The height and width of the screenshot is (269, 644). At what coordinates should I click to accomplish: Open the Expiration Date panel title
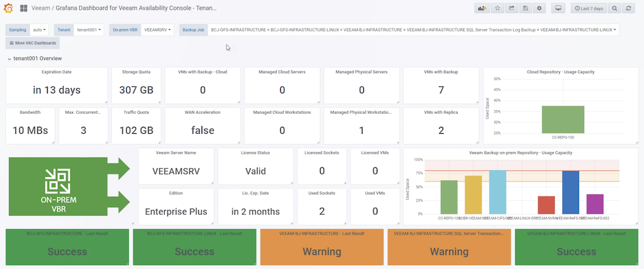pyautogui.click(x=57, y=72)
